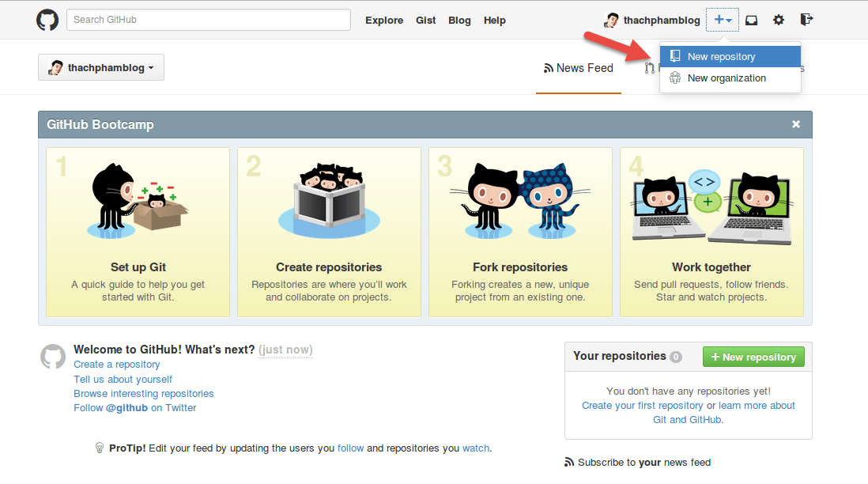Click the organization icon in dropdown
This screenshot has width=868, height=484.
point(675,78)
